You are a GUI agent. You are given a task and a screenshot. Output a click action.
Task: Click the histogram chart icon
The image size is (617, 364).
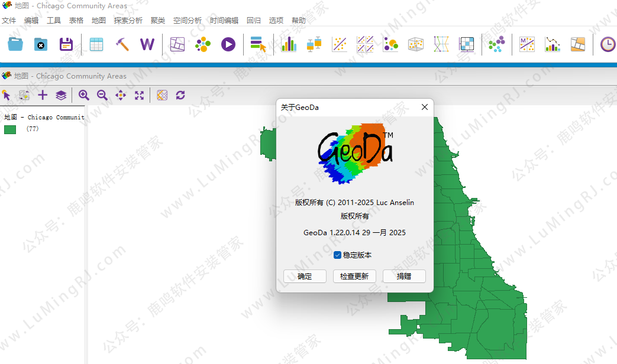tap(289, 44)
